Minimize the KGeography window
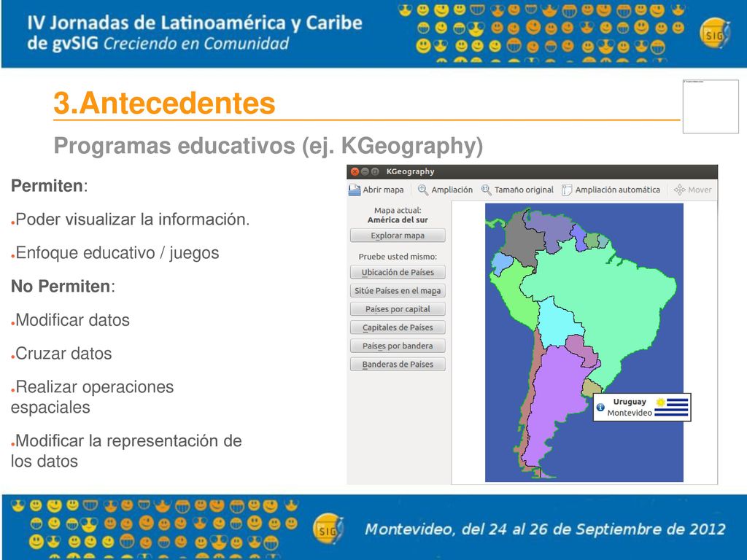Screen dimensions: 747x560 [365, 171]
